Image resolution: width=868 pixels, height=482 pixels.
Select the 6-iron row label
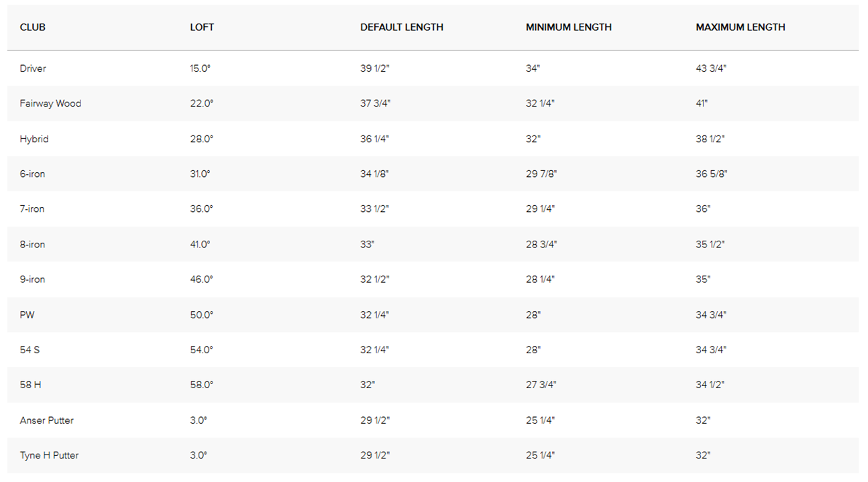32,174
